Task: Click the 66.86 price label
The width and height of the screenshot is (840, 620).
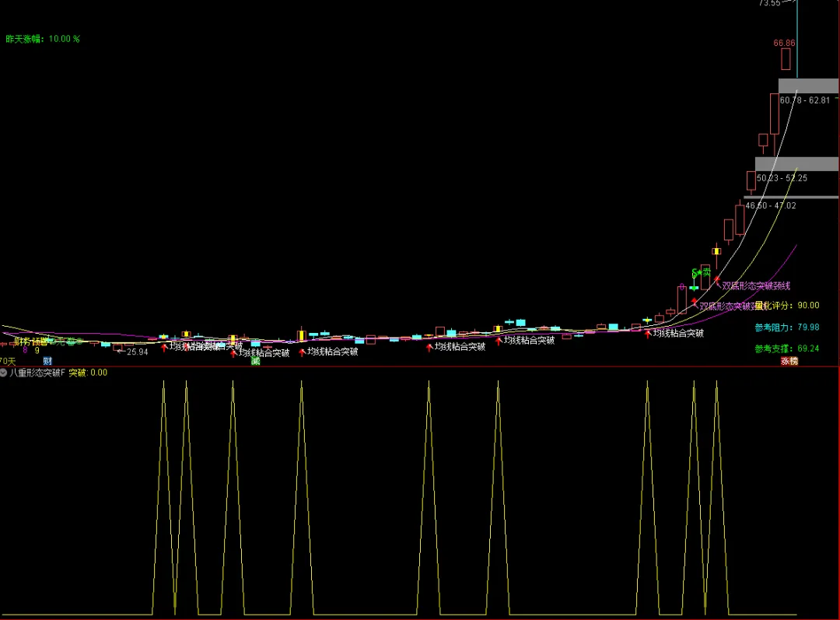Action: 784,43
